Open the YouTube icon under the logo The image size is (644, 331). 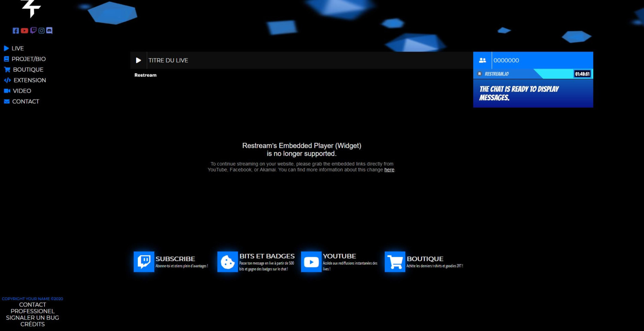point(24,30)
